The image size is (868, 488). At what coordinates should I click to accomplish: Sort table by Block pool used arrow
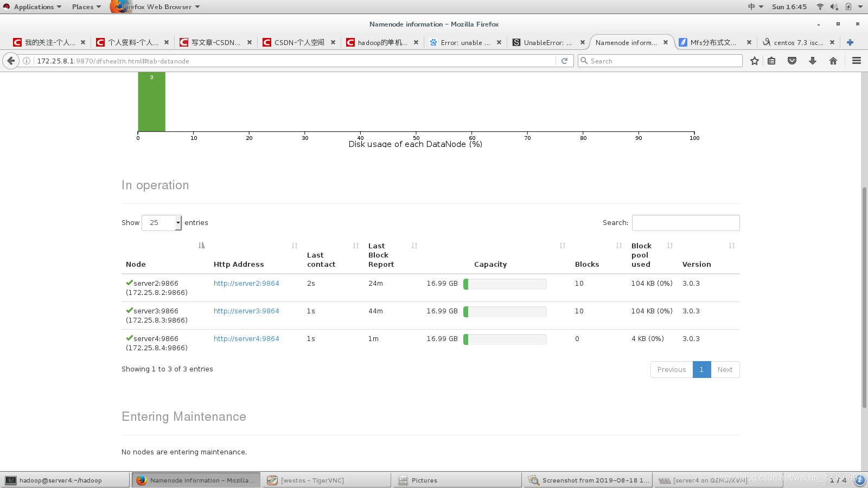coord(670,246)
